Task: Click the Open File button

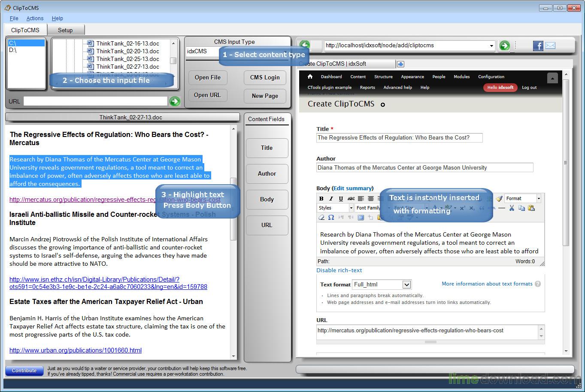Action: tap(208, 78)
